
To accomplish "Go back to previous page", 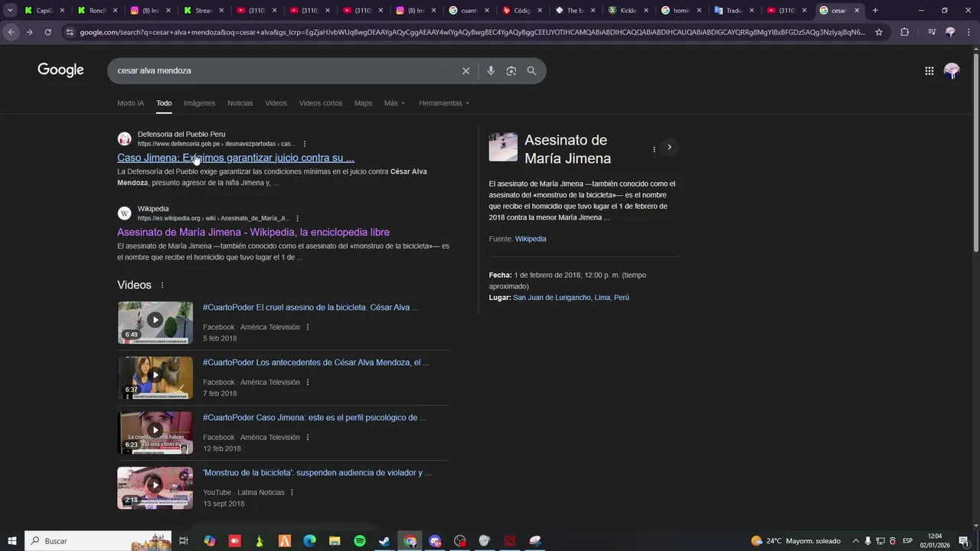I will (x=11, y=32).
